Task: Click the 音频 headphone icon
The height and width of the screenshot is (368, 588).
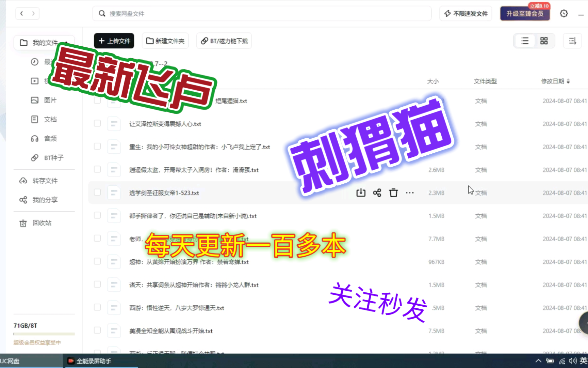Action: tap(35, 138)
